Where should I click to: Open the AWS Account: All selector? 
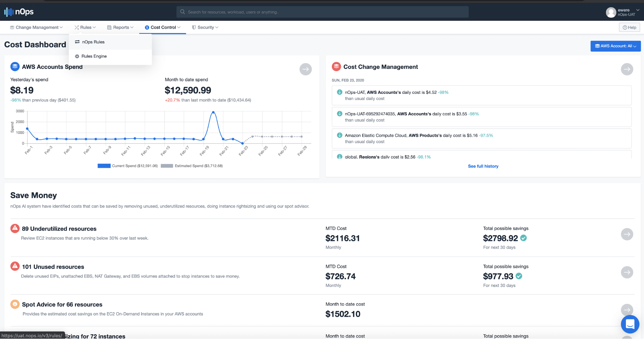pos(615,46)
